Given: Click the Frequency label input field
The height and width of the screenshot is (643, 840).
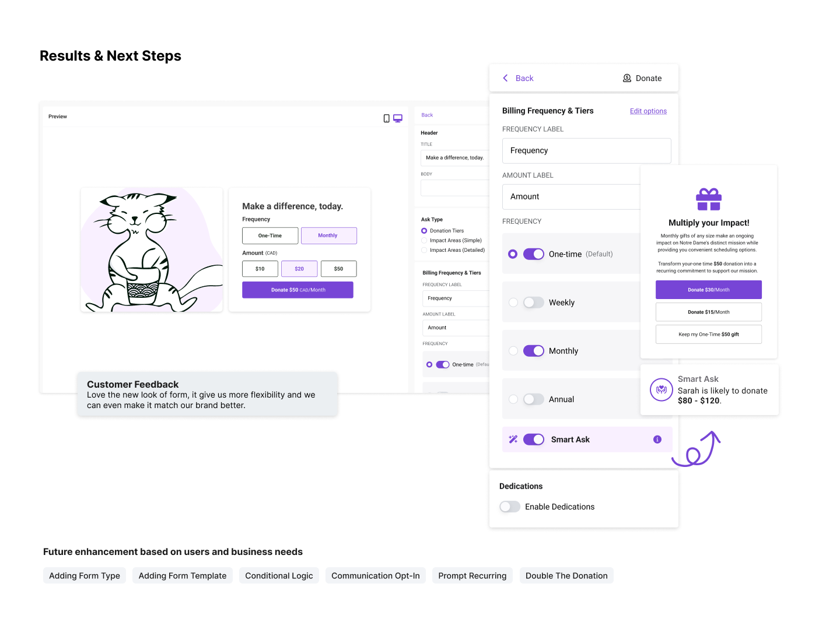Looking at the screenshot, I should [x=586, y=150].
